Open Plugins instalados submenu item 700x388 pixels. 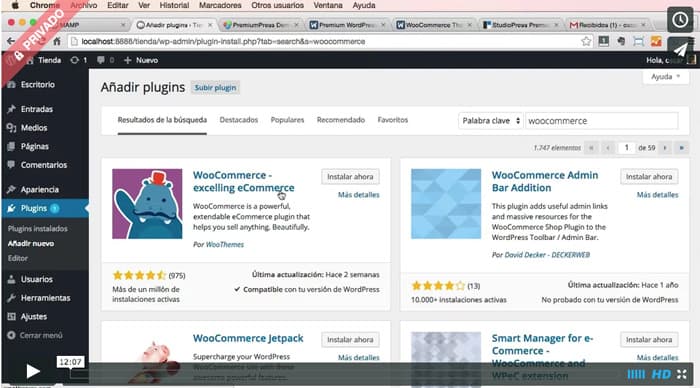tap(38, 229)
